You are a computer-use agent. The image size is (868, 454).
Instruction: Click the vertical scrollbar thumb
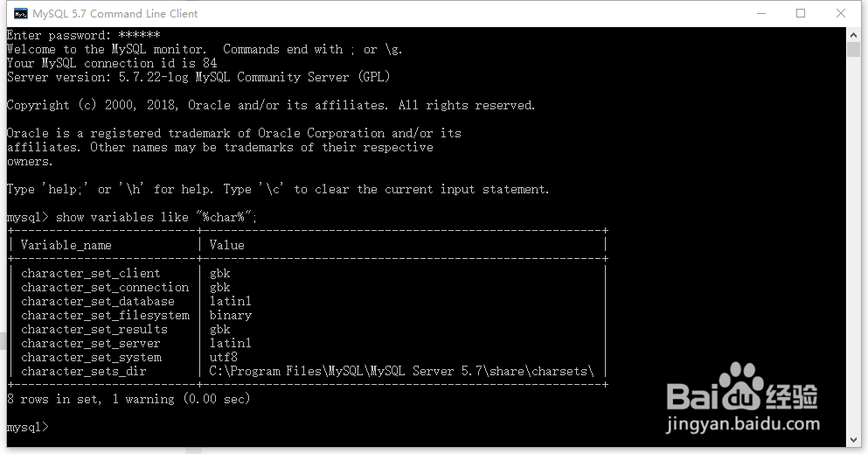click(854, 48)
